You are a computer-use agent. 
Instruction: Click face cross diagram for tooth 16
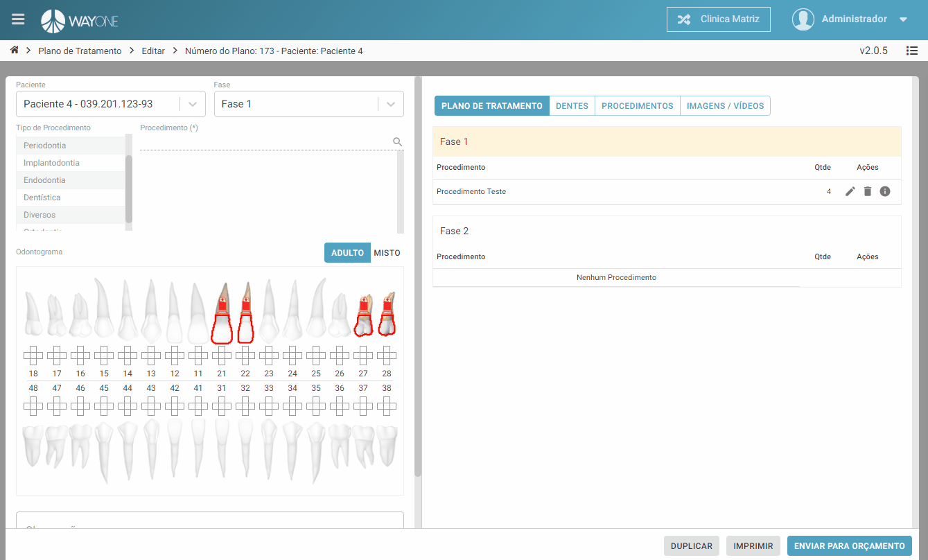click(x=80, y=356)
